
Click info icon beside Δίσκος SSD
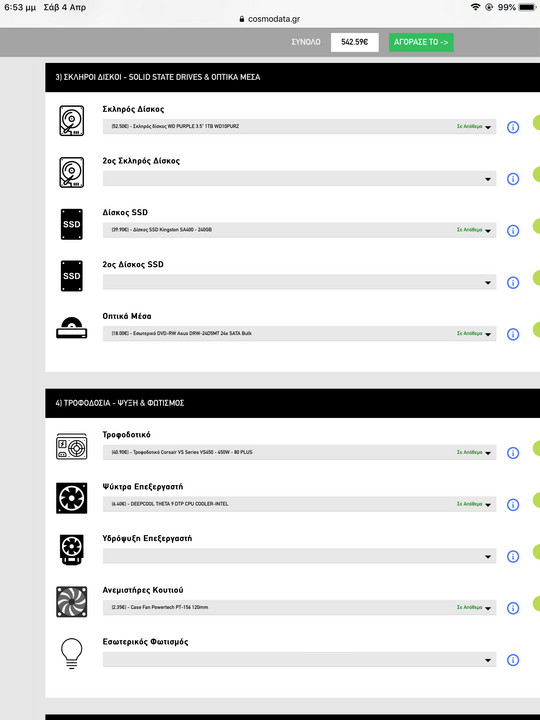[x=513, y=231]
